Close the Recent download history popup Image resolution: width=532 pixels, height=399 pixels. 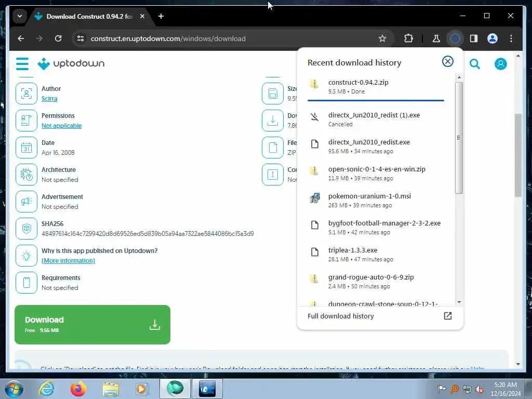[447, 61]
